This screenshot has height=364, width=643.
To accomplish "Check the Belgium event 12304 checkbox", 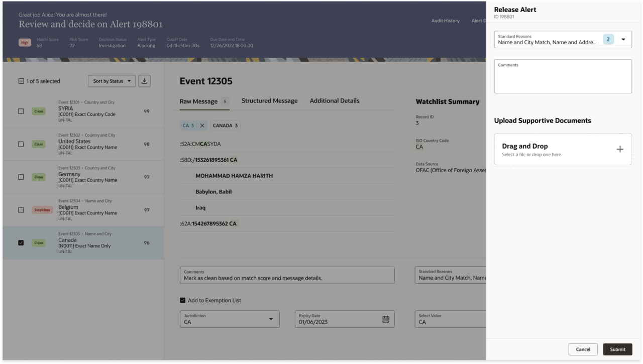I will click(21, 210).
